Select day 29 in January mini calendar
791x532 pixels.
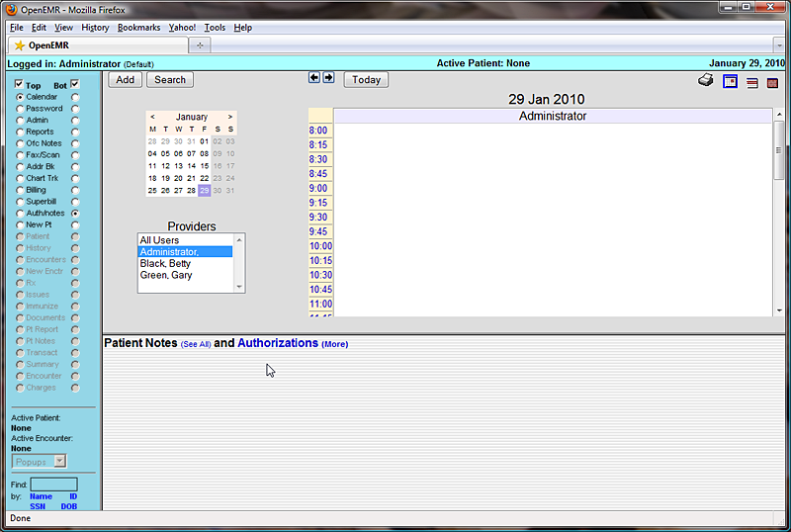coord(205,190)
